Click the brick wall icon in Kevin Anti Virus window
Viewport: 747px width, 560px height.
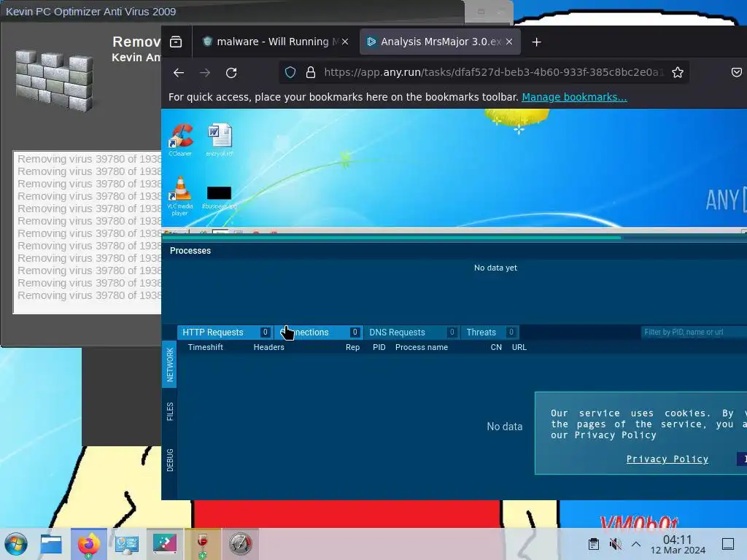(x=54, y=81)
